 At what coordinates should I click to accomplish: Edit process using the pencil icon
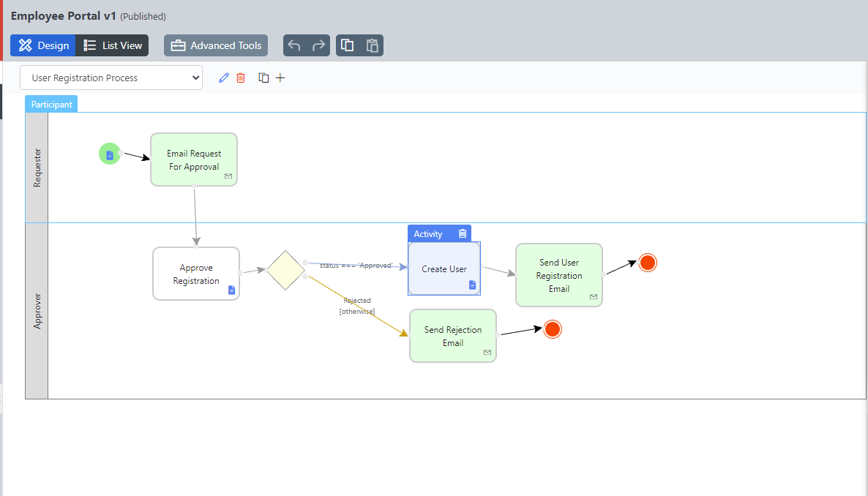click(224, 78)
